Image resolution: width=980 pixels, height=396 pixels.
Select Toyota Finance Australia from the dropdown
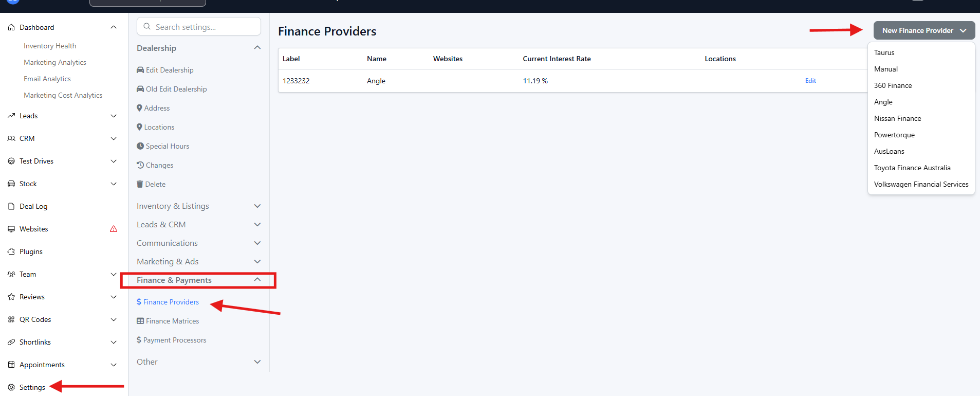[x=912, y=168]
